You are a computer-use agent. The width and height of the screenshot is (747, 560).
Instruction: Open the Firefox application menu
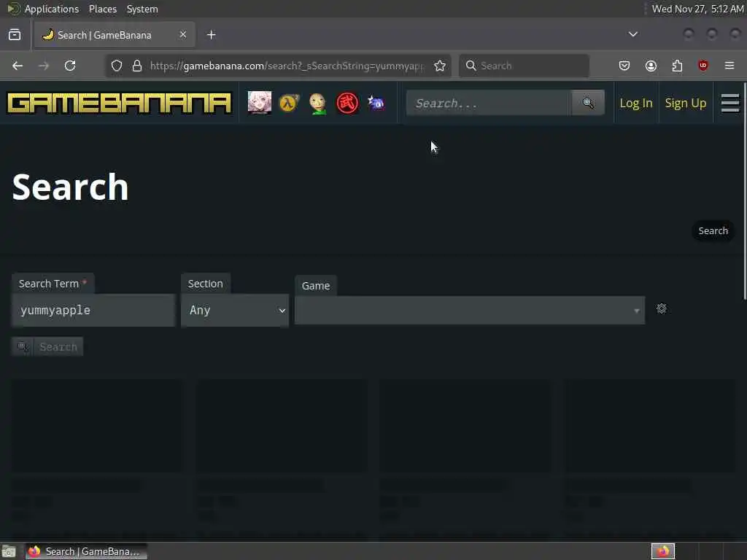(x=729, y=66)
